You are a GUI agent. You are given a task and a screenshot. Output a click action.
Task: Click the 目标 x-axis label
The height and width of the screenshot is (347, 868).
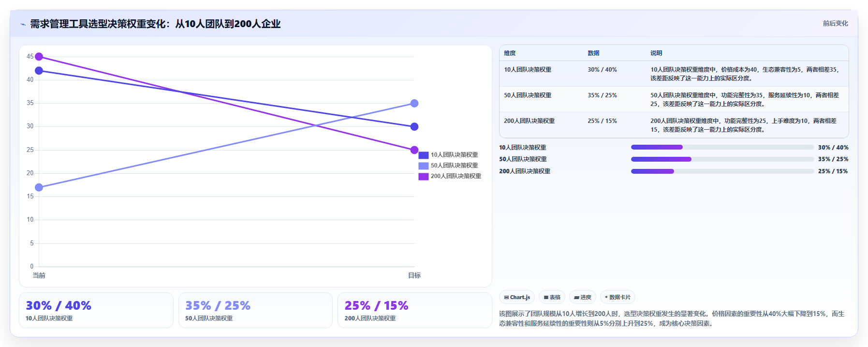click(x=414, y=275)
